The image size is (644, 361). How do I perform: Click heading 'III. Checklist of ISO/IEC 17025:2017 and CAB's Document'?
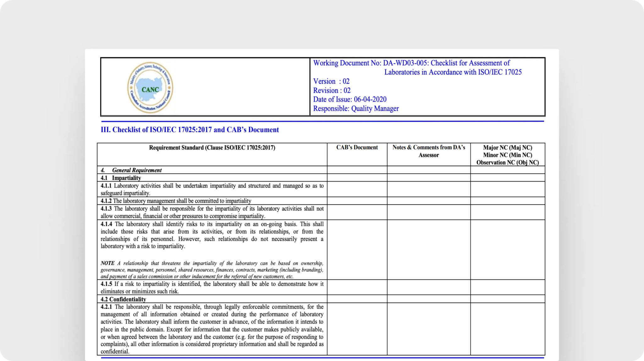coord(190,130)
